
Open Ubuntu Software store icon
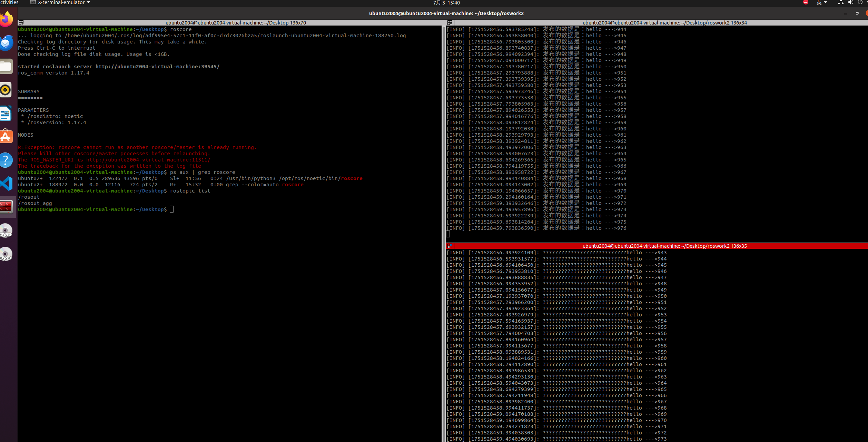click(6, 137)
